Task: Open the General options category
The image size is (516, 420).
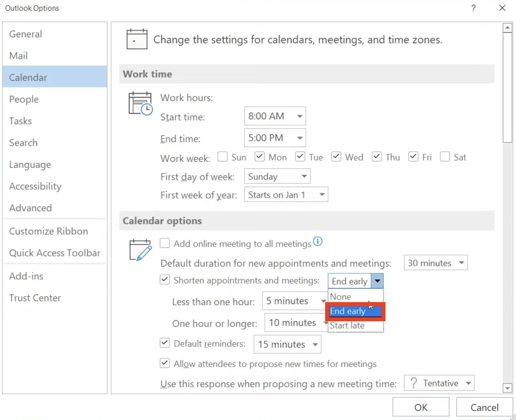Action: point(55,34)
